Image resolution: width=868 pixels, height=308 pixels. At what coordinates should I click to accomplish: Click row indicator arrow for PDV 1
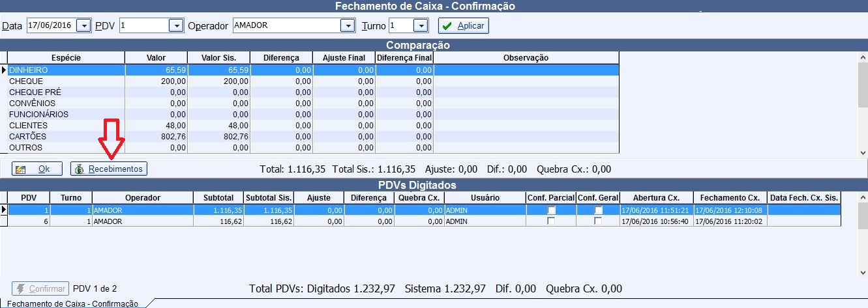(x=3, y=210)
